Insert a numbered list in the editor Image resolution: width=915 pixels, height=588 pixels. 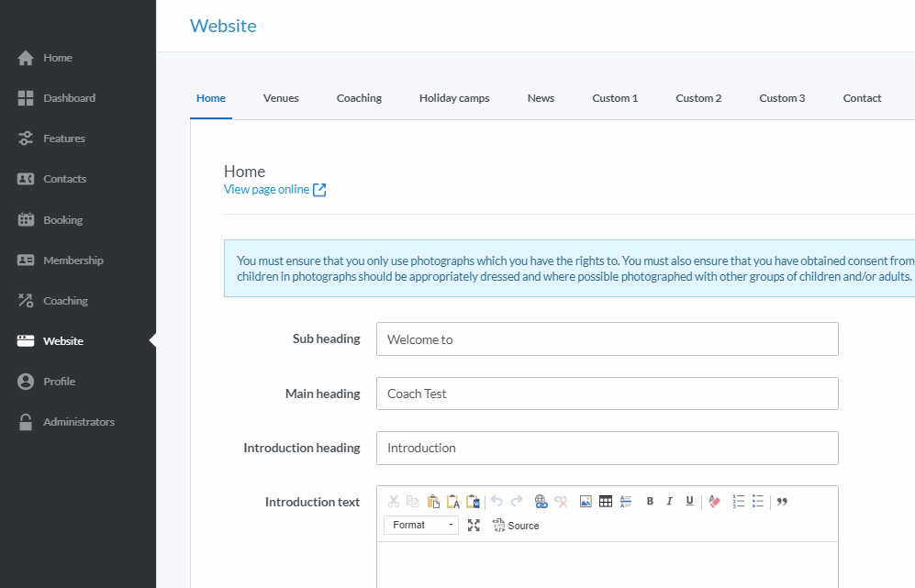point(739,501)
